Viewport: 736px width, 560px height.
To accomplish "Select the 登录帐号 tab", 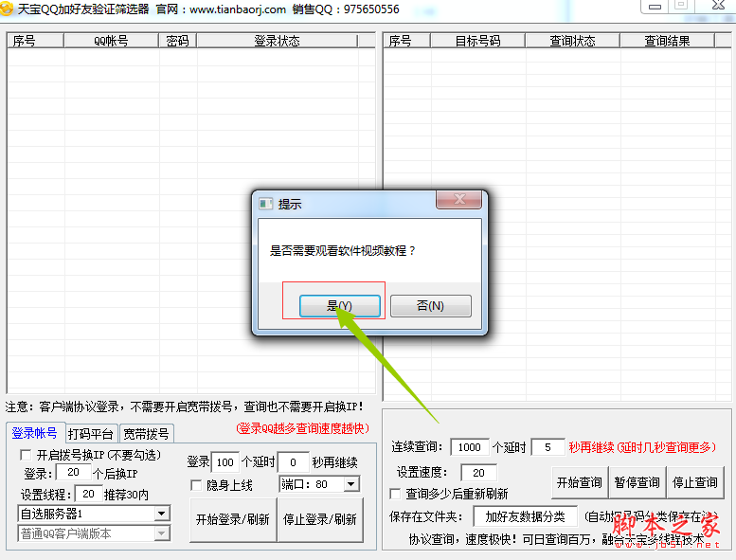I will (34, 434).
